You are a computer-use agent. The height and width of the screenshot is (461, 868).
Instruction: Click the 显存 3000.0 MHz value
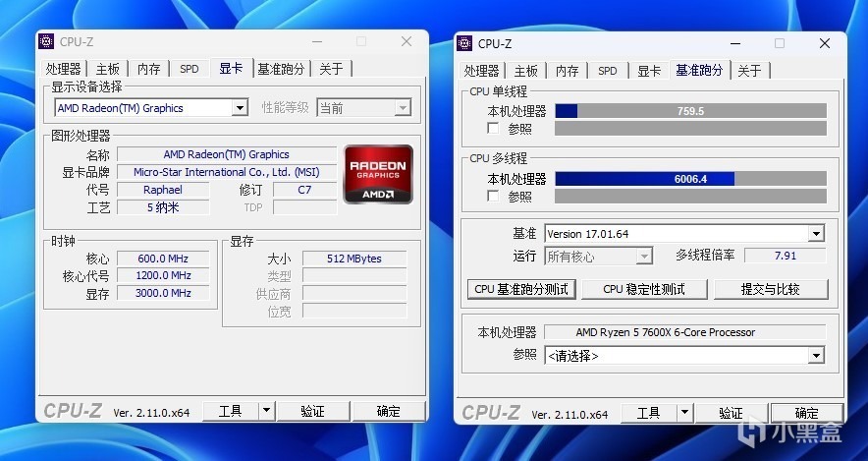(x=163, y=293)
